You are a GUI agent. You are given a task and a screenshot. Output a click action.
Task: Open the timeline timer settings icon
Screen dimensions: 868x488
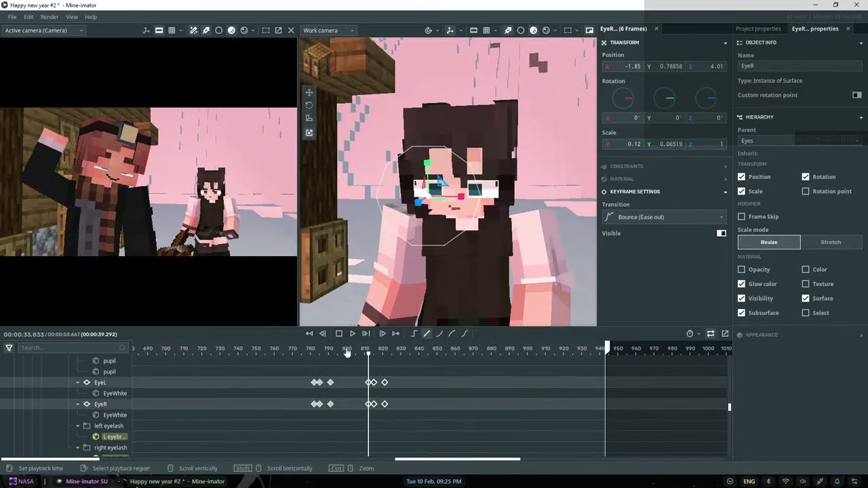[690, 333]
